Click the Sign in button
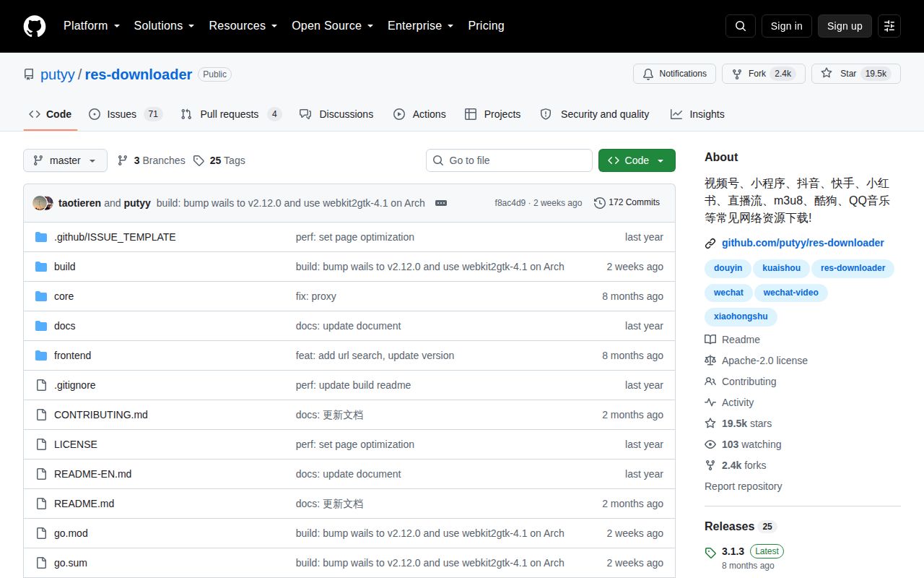Viewport: 924px width, 578px height. tap(787, 26)
